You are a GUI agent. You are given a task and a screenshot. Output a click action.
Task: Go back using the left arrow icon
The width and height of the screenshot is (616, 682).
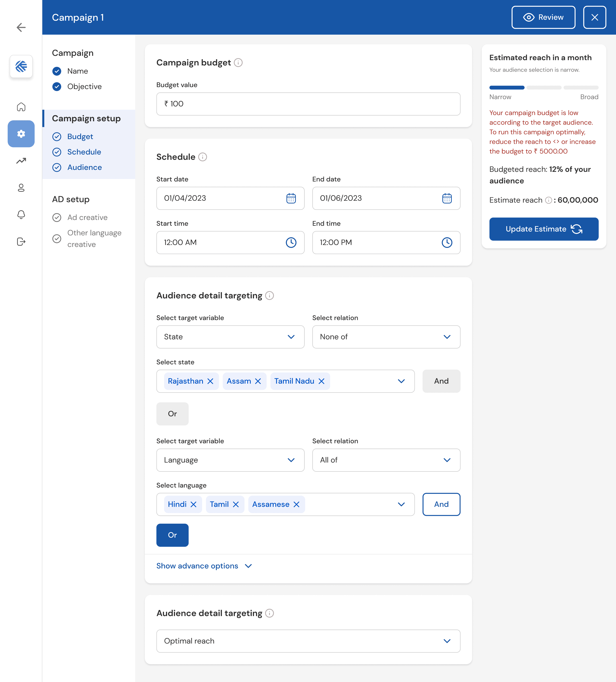pyautogui.click(x=21, y=27)
